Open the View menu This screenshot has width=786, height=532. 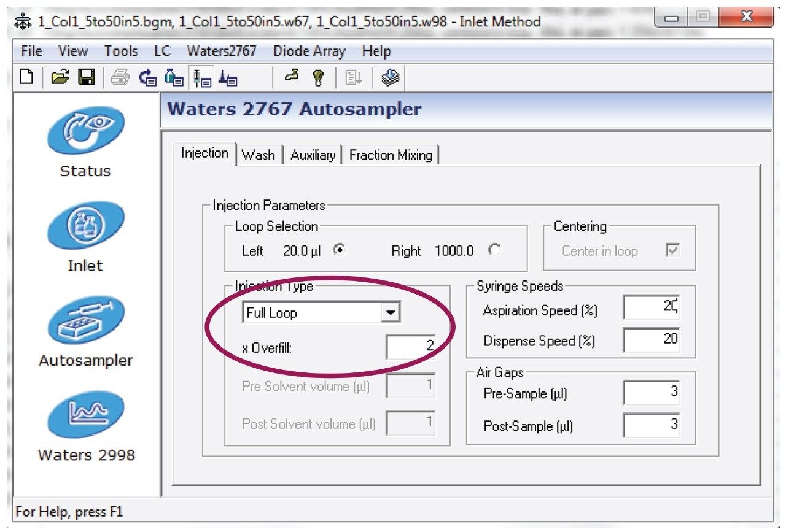tap(73, 51)
